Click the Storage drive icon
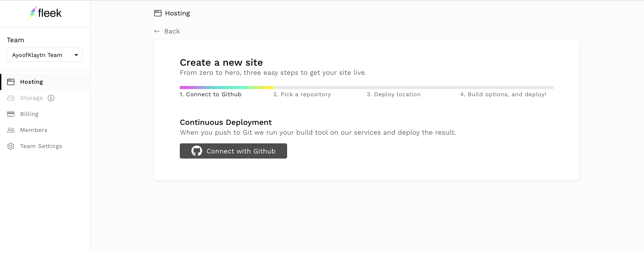The image size is (644, 253). 11,98
